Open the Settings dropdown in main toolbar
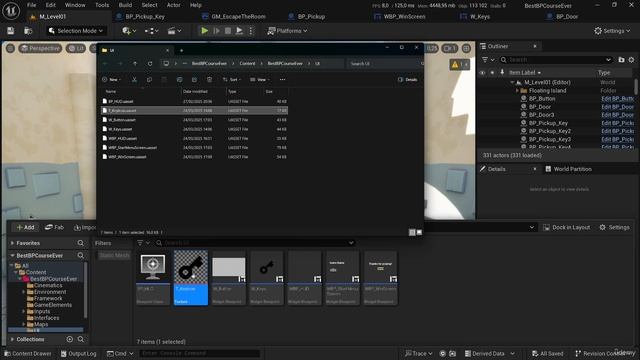 (x=612, y=31)
